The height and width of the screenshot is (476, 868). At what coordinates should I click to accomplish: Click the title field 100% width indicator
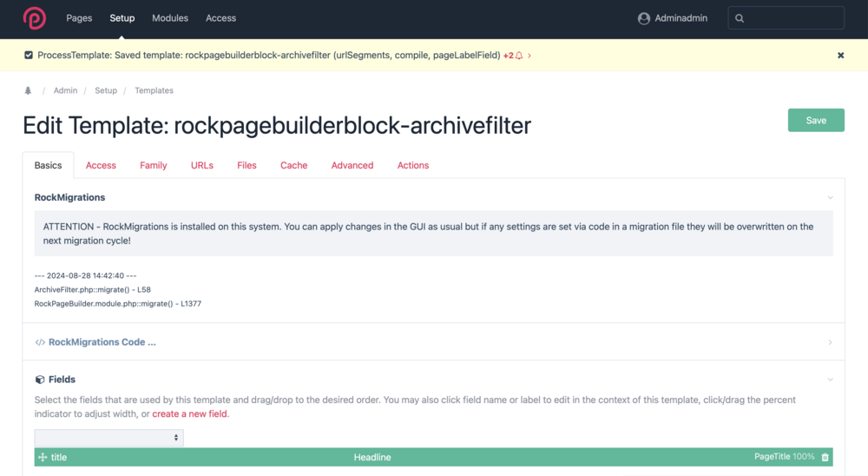[x=803, y=457]
